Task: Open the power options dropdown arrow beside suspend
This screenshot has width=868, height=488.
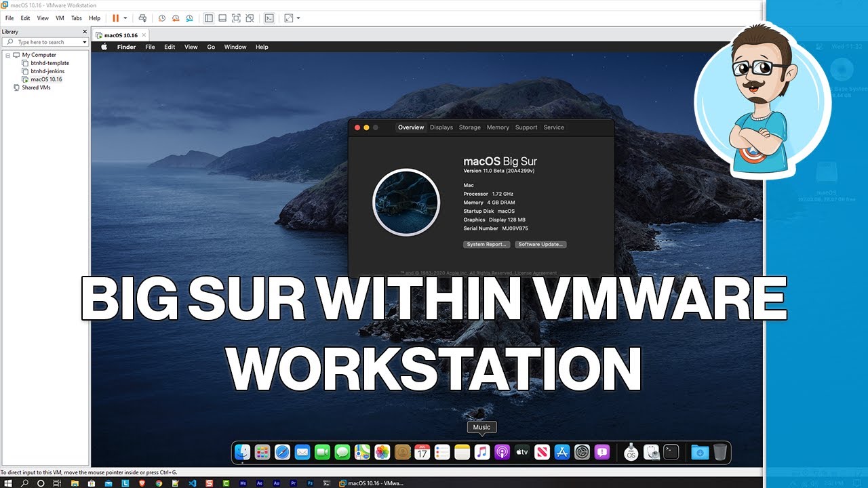Action: pyautogui.click(x=125, y=18)
